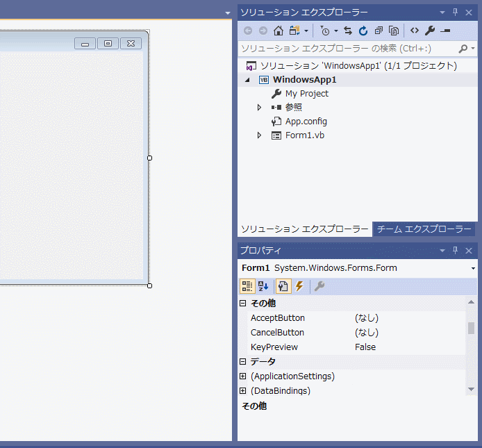
Task: Open project Properties with the wrench icon
Action: pyautogui.click(x=429, y=31)
